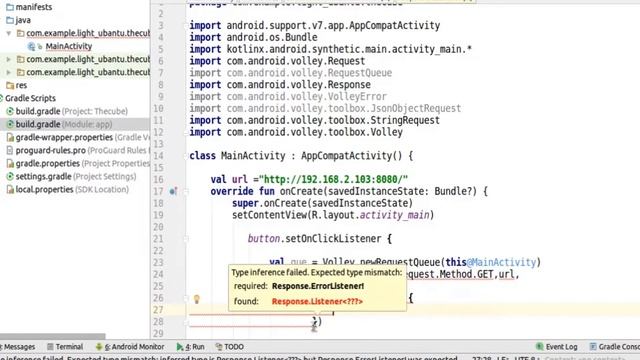Click the project panel horizontal scrollbar
Screen dimensions: 640x360
tap(53, 336)
